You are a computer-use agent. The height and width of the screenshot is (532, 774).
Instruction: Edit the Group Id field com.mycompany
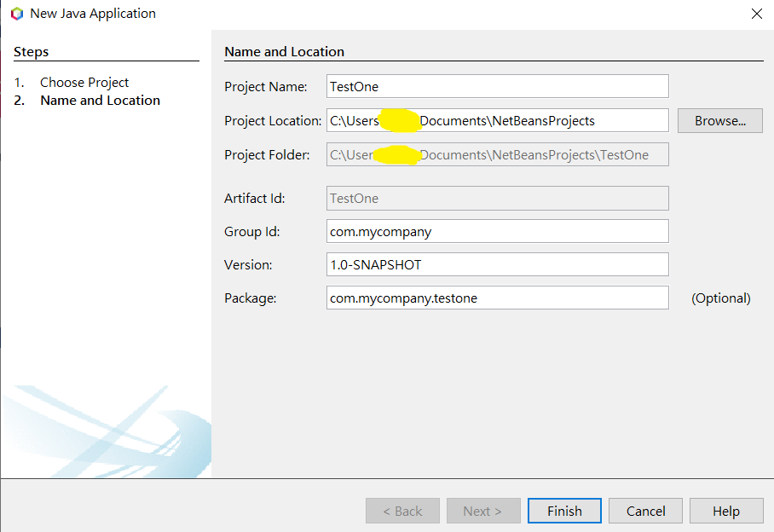pyautogui.click(x=498, y=231)
